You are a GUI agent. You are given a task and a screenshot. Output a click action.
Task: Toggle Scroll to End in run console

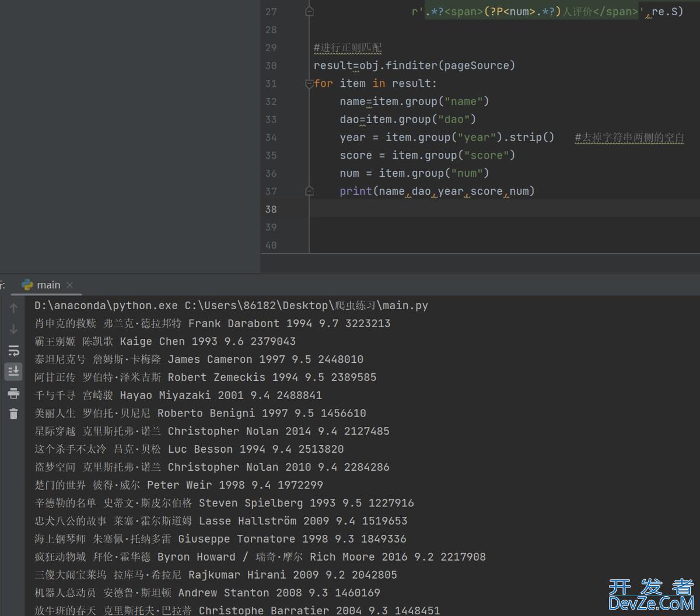(13, 371)
